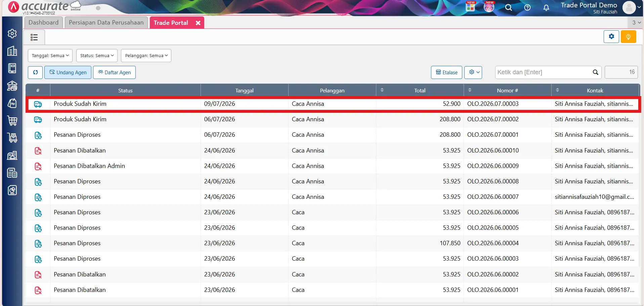Sort by the Nomor # column arrows
The image size is (644, 306).
[470, 90]
